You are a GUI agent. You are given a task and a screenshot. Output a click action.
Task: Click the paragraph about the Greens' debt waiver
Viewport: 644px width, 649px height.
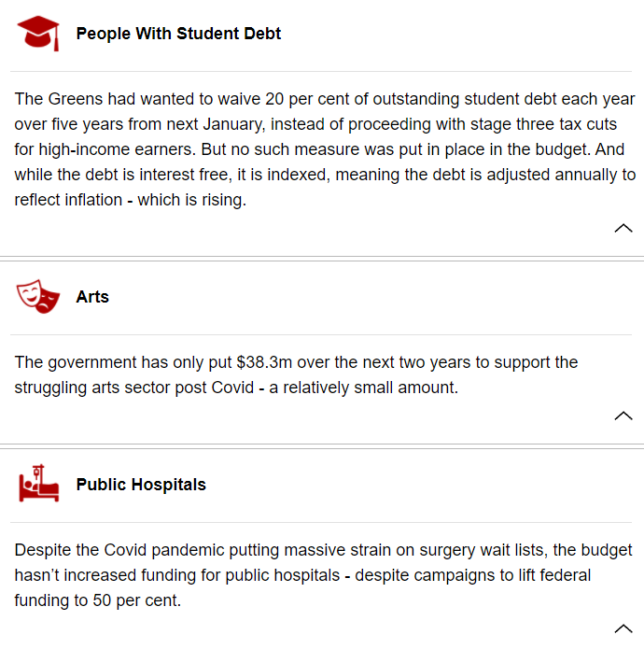(x=325, y=149)
